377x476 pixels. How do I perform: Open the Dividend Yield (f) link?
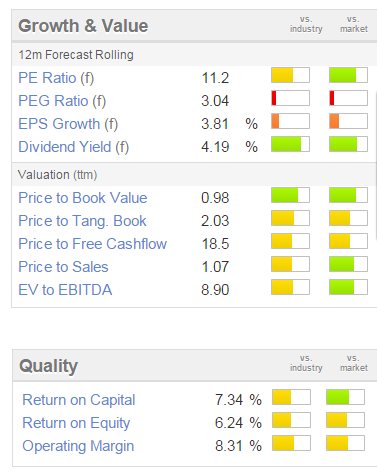click(x=74, y=147)
